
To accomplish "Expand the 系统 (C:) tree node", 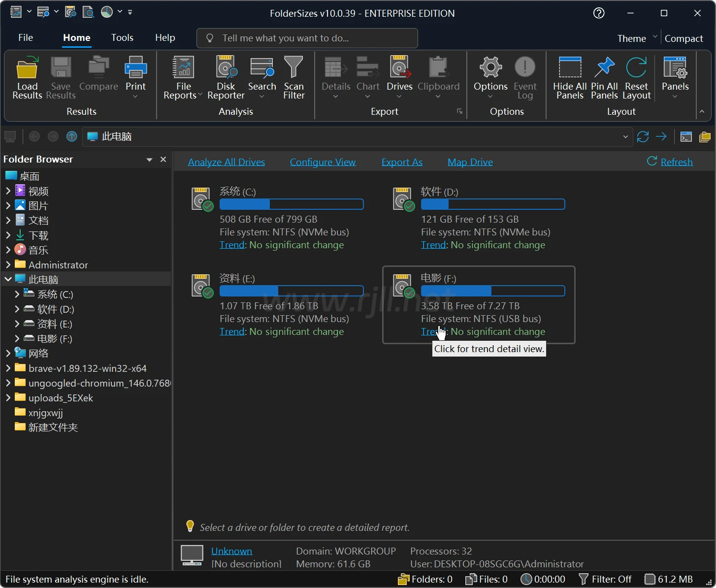I will [17, 294].
